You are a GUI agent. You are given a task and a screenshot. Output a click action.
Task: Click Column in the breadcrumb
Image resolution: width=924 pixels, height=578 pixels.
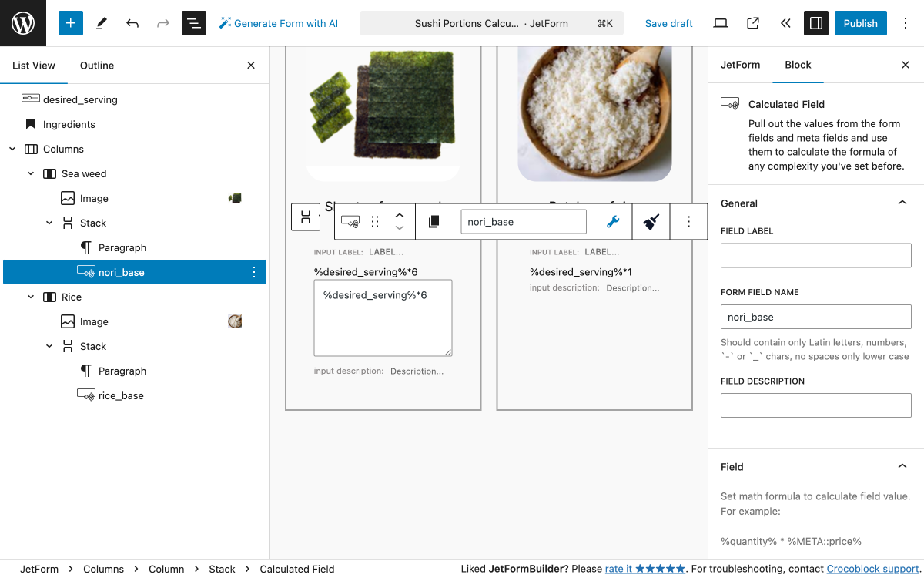(x=166, y=569)
